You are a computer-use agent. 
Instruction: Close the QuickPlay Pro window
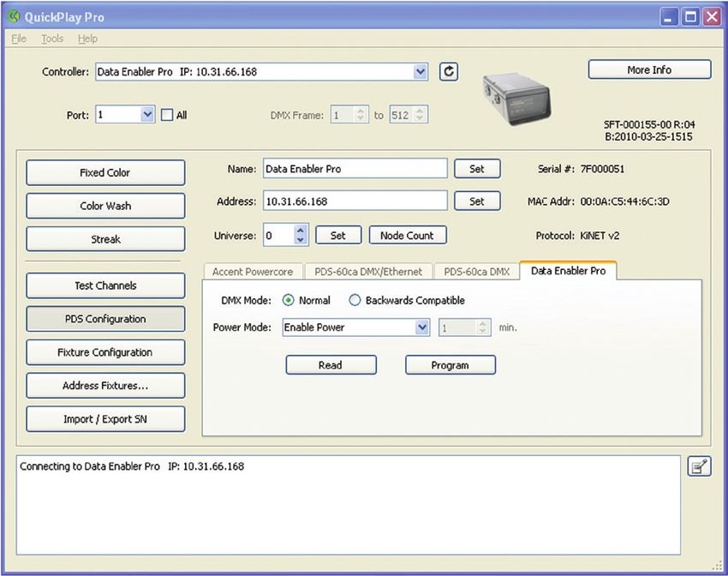(712, 18)
